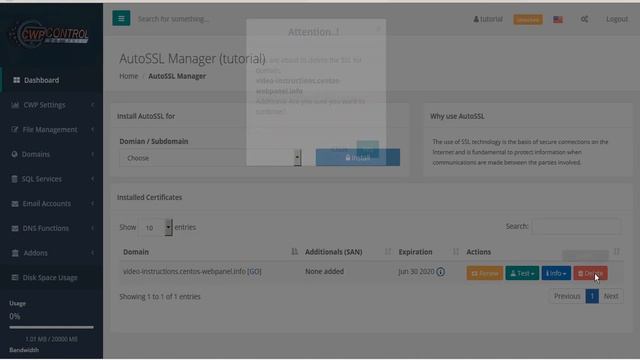Expand DNS Functions chevron
Viewport: 640px width, 360px height.
pyautogui.click(x=93, y=228)
